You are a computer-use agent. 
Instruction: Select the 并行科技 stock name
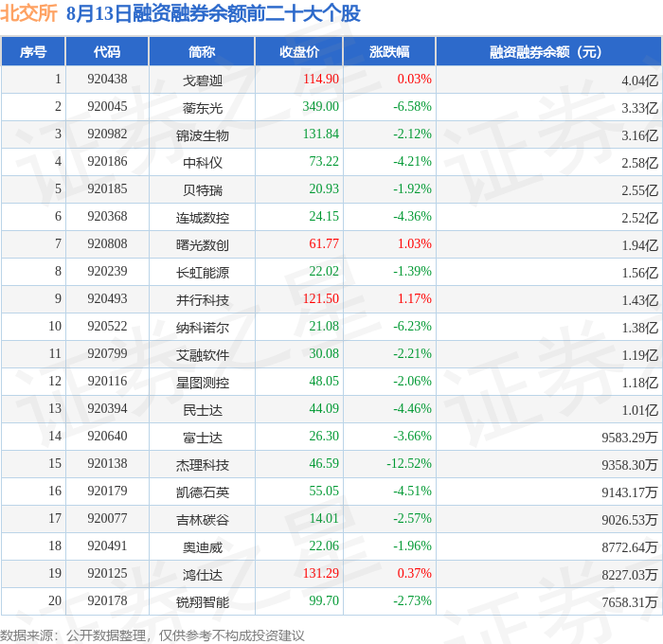202,300
